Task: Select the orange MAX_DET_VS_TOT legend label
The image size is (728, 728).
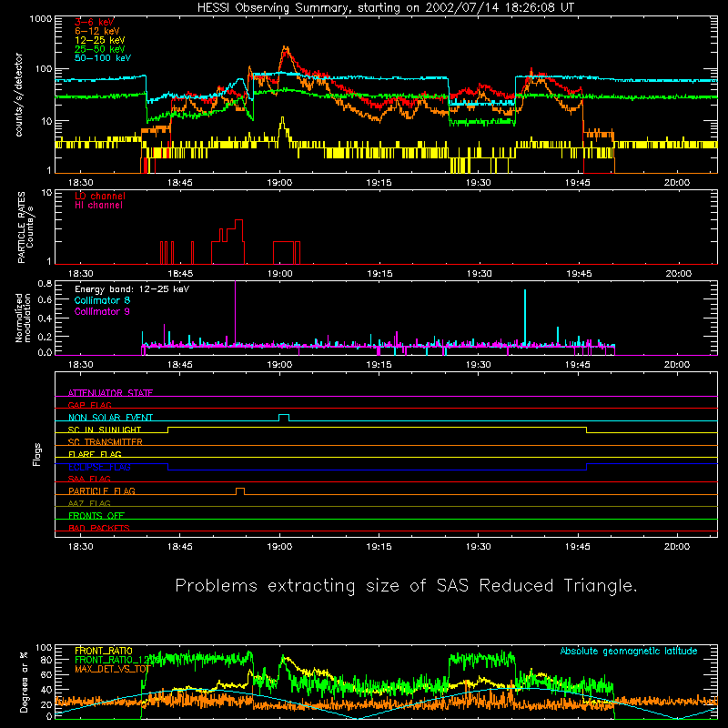Action: [112, 669]
